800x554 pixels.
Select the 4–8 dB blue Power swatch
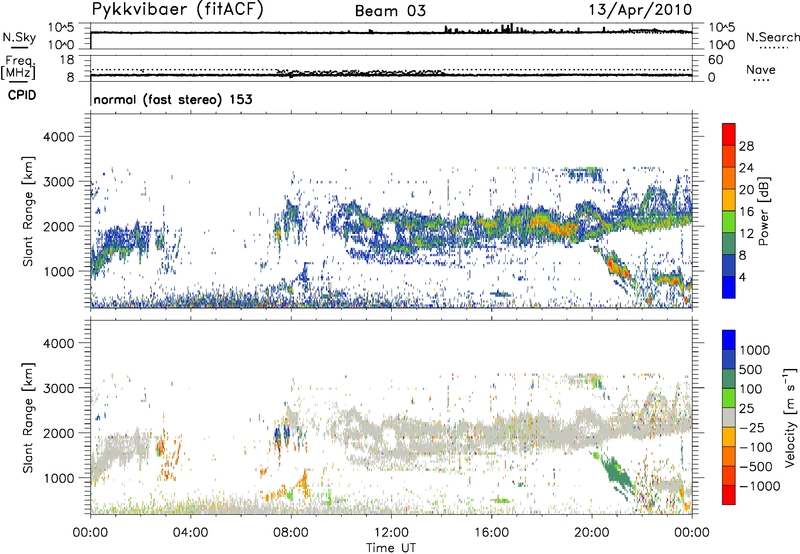pyautogui.click(x=729, y=266)
